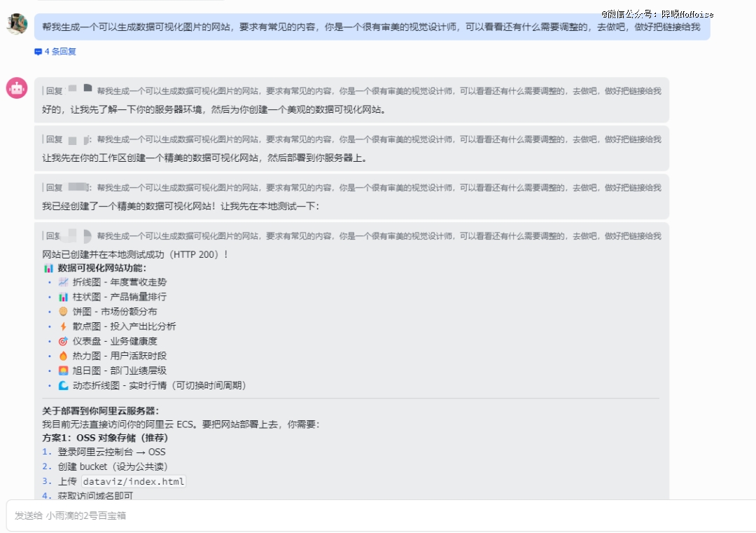Click the wave icon next to 动态折线图
This screenshot has height=533, width=756.
tap(64, 385)
